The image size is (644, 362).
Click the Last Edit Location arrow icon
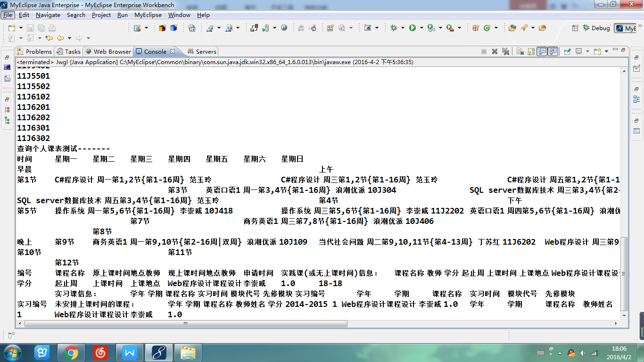50,38
